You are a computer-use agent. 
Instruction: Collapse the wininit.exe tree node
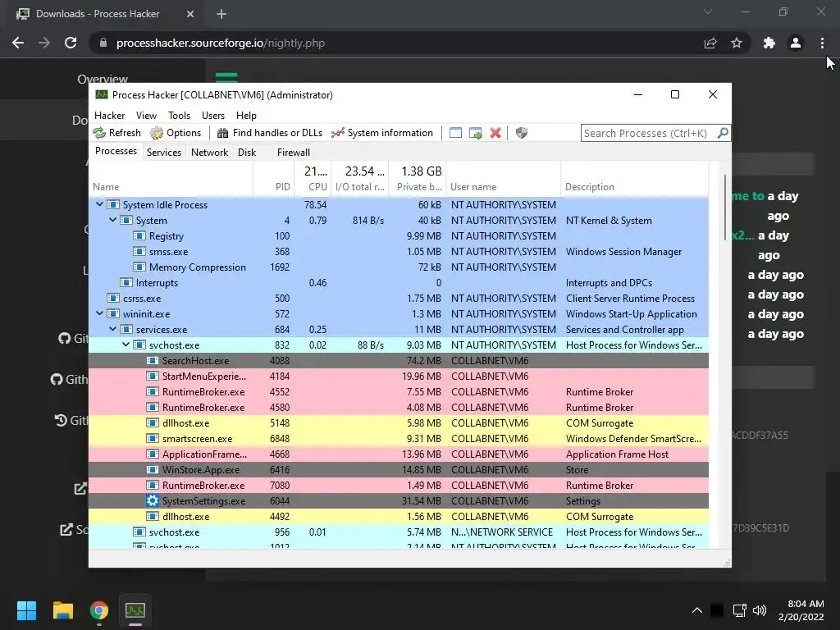pyautogui.click(x=99, y=314)
